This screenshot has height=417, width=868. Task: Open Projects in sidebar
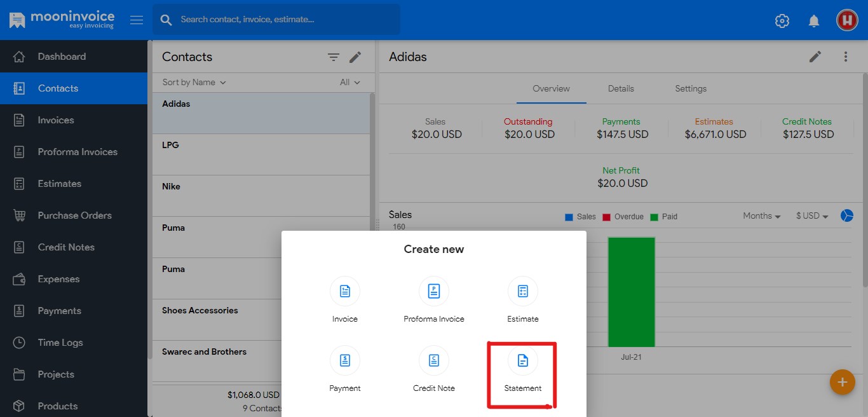[x=74, y=374]
